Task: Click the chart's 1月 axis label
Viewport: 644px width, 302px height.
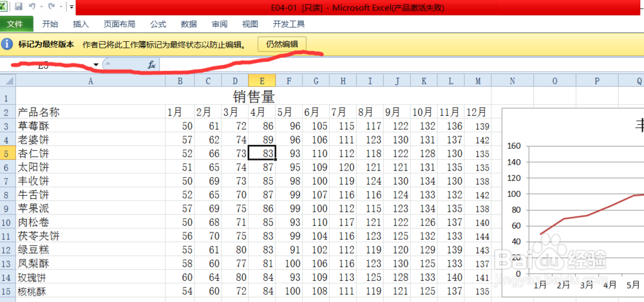Action: [x=540, y=284]
